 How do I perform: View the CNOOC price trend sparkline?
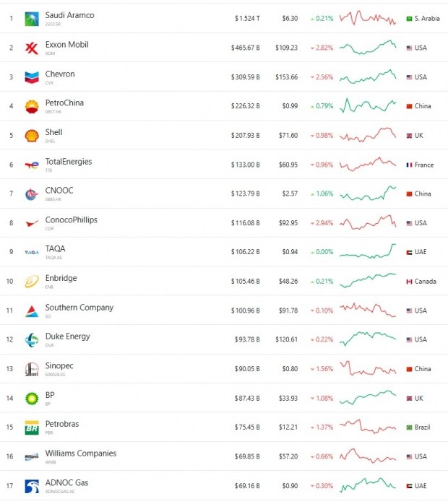pyautogui.click(x=368, y=194)
